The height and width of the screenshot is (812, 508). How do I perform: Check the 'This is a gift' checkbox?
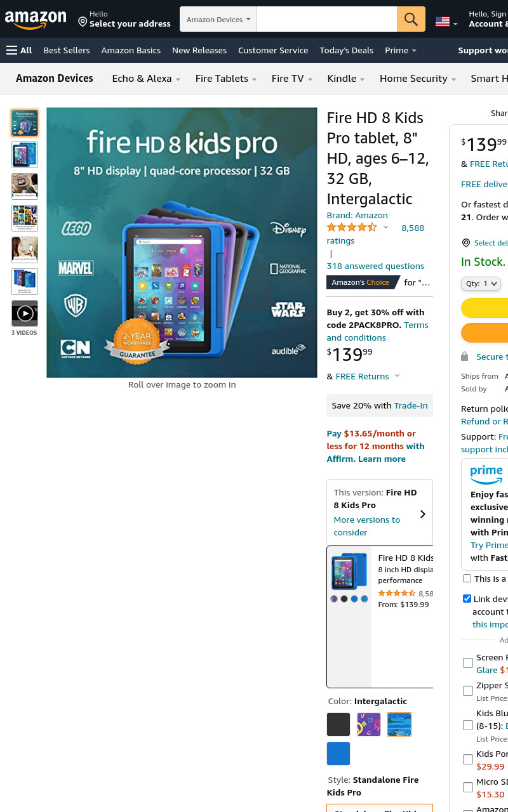467,578
